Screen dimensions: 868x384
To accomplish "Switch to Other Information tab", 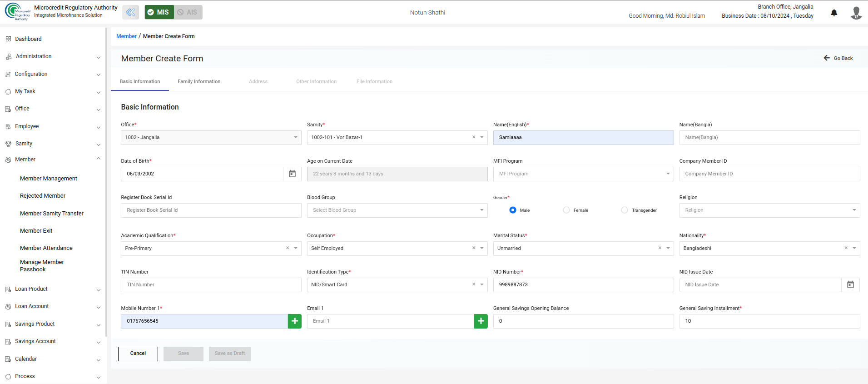I will click(x=317, y=82).
